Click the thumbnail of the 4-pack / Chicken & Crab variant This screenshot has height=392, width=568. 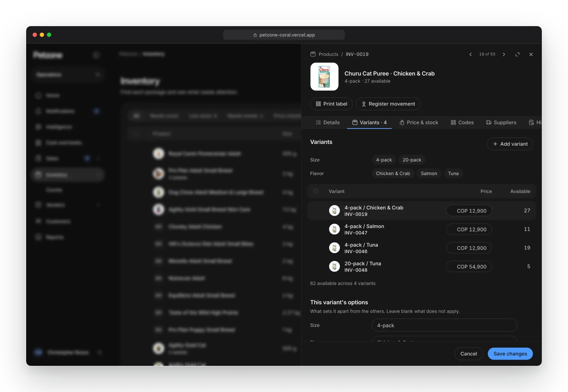coord(334,211)
